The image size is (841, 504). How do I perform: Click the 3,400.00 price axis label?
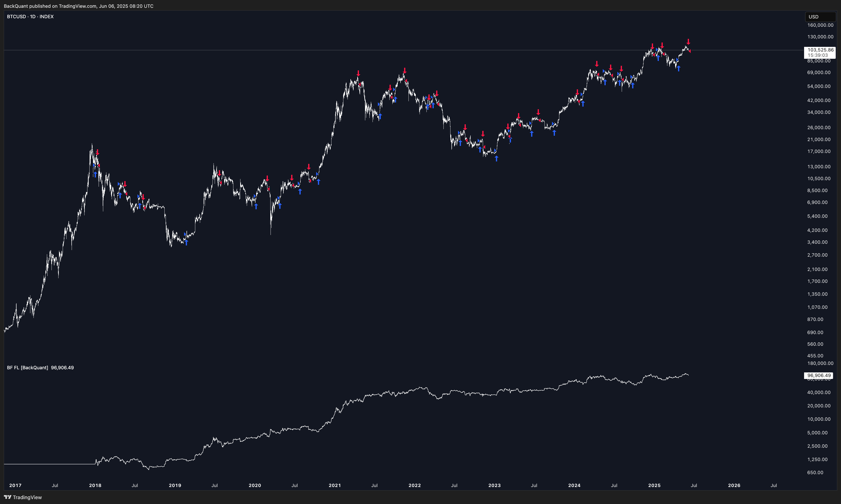817,242
